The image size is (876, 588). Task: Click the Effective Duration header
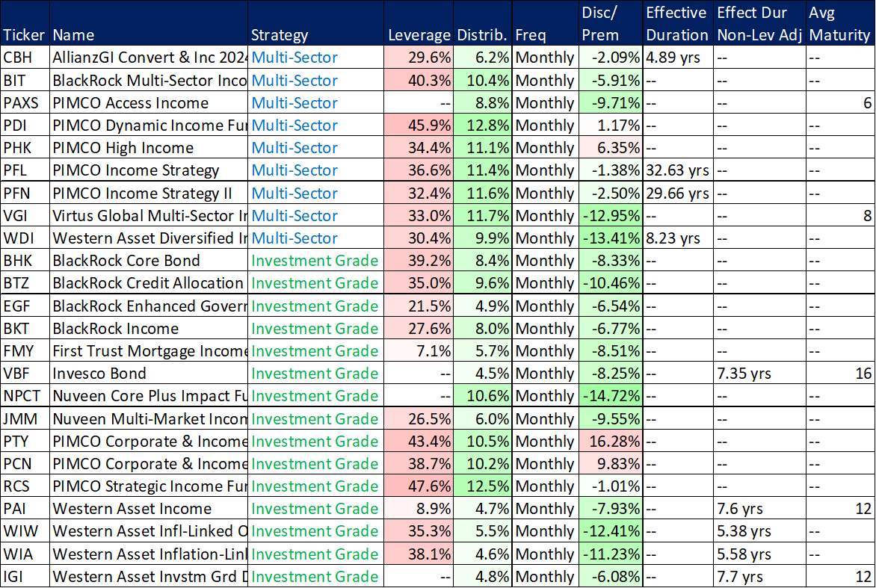click(678, 23)
